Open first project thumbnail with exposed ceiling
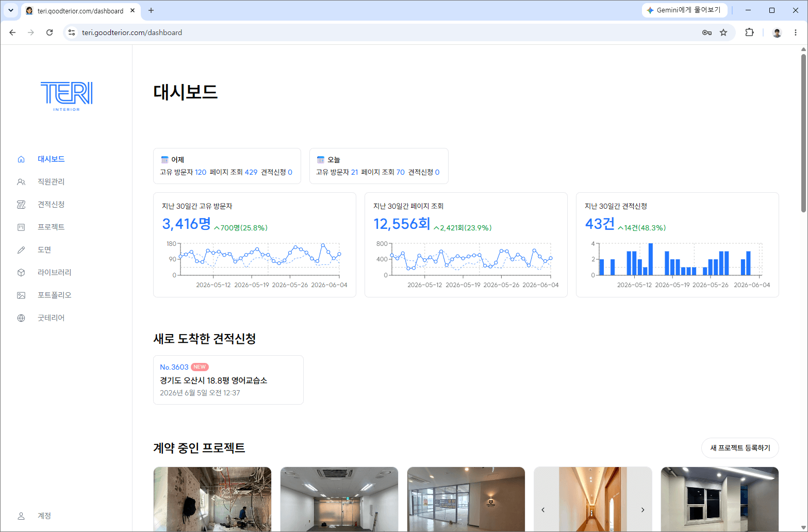This screenshot has width=808, height=532. 212,499
